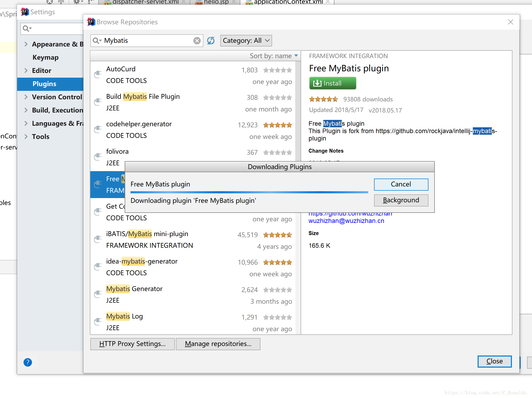Screen dimensions: 532x398
Task: Open wuzhizhan@wuzhizhan.cn email link
Action: [346, 221]
